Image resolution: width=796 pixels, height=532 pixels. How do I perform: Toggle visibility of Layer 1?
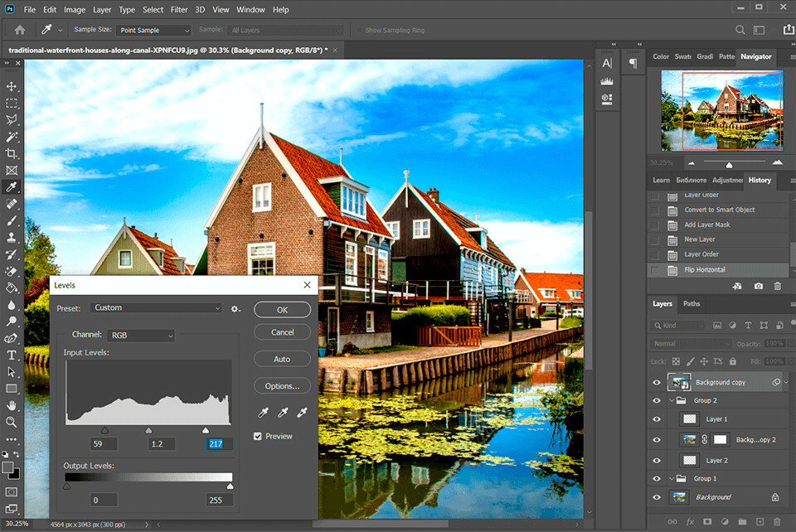point(657,419)
